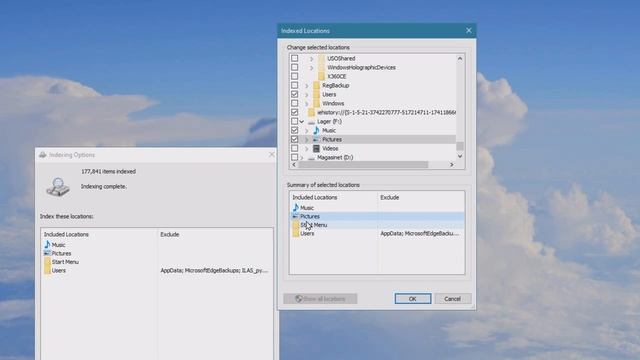The height and width of the screenshot is (360, 640).
Task: Uncheck the Music checkbox under Lager
Action: (294, 130)
